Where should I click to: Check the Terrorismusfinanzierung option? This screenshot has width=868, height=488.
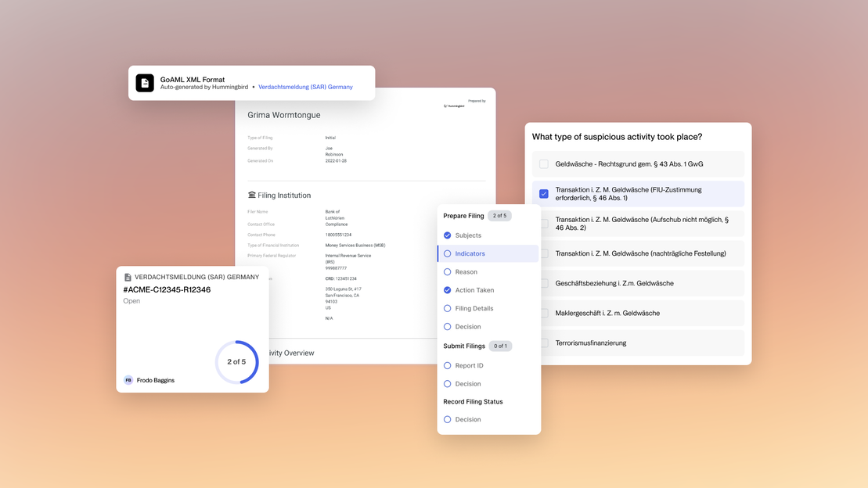coord(544,343)
